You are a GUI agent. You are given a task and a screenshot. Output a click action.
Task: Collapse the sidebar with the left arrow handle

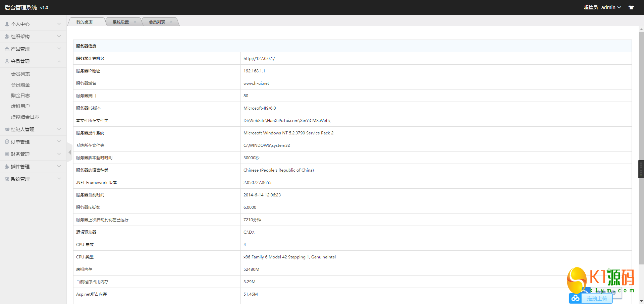(69, 153)
